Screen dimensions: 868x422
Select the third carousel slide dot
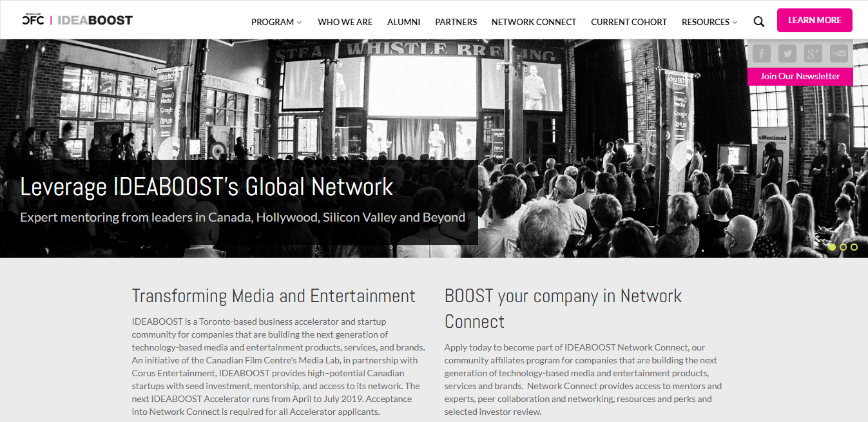click(x=854, y=247)
